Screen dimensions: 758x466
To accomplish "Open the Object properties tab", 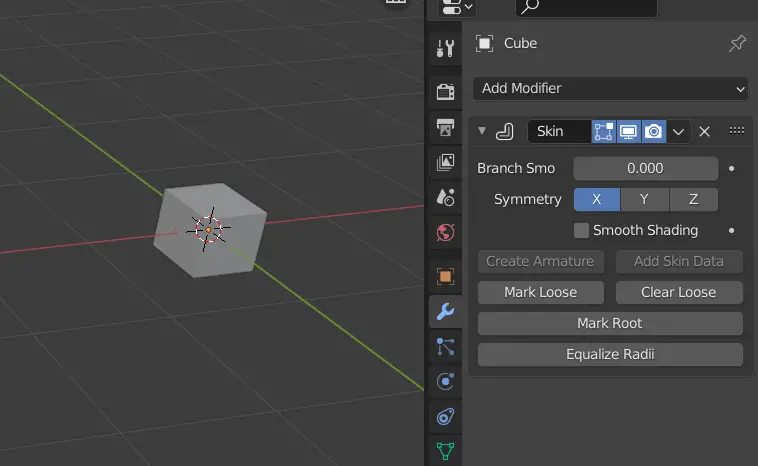I will click(x=445, y=277).
